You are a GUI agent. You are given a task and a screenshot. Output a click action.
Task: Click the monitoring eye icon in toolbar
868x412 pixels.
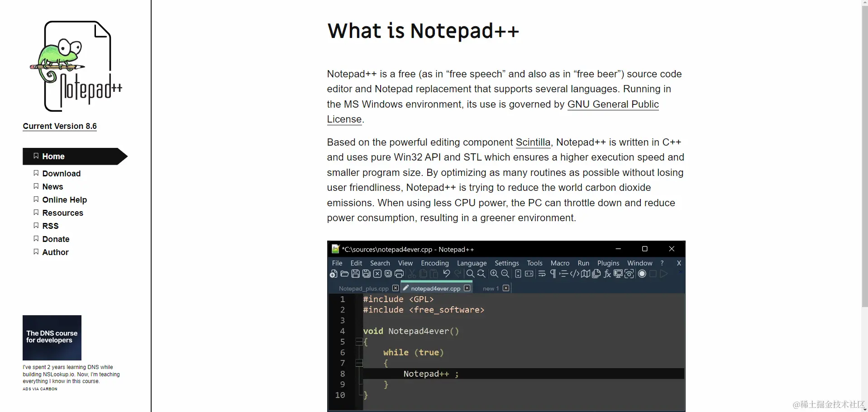pyautogui.click(x=629, y=274)
